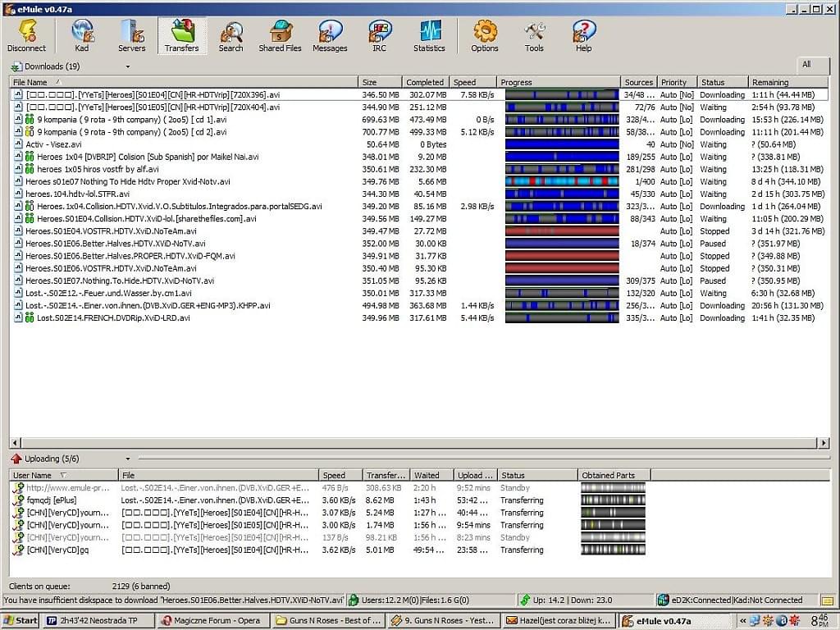The height and width of the screenshot is (630, 840).
Task: Sort uploads by Obtained Parts column
Action: point(614,475)
